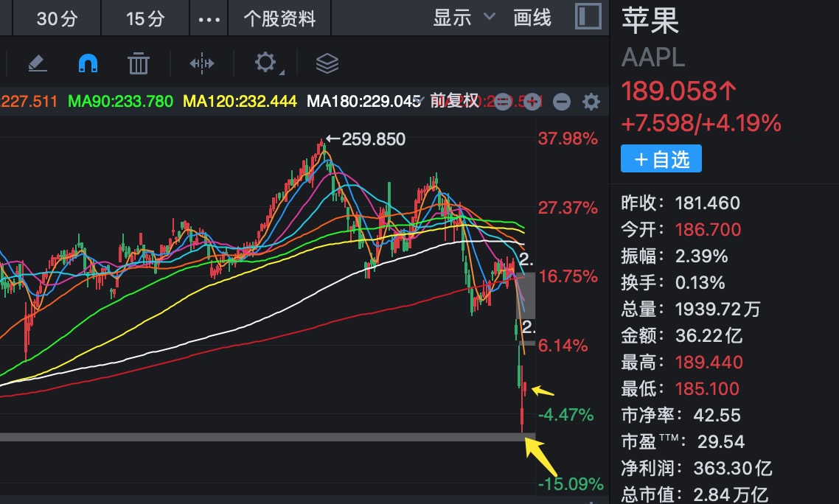Click the 昨收 181.460 row

point(680,203)
